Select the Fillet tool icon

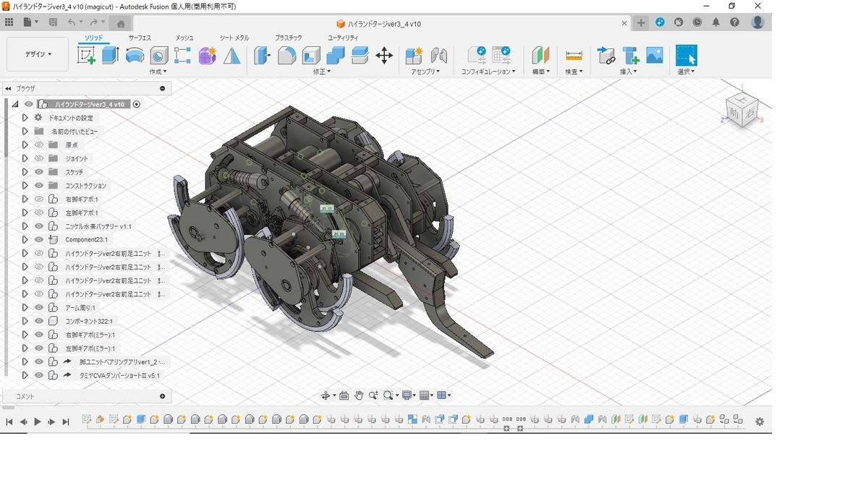(x=286, y=56)
